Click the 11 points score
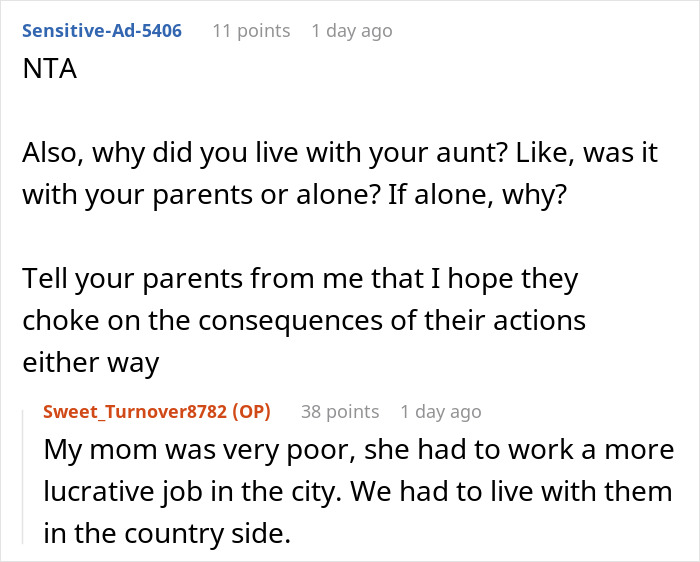This screenshot has height=562, width=700. [x=251, y=31]
